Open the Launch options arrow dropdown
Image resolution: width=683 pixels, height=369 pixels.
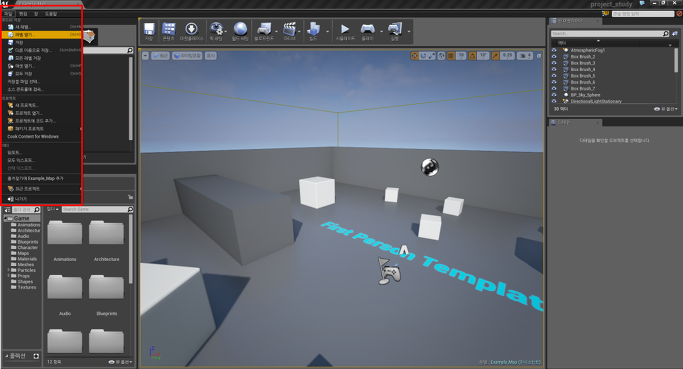click(409, 31)
